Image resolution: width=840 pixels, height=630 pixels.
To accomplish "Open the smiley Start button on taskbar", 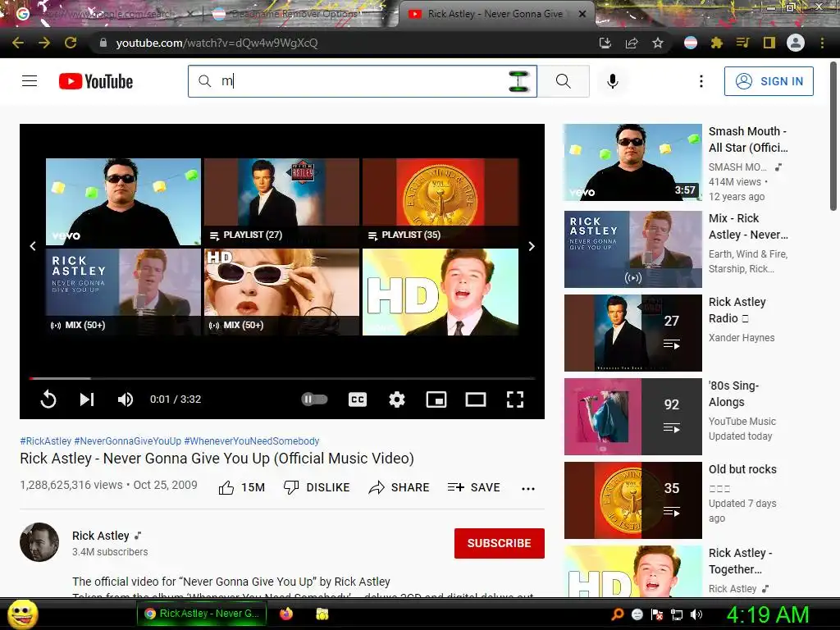I will coord(22,614).
